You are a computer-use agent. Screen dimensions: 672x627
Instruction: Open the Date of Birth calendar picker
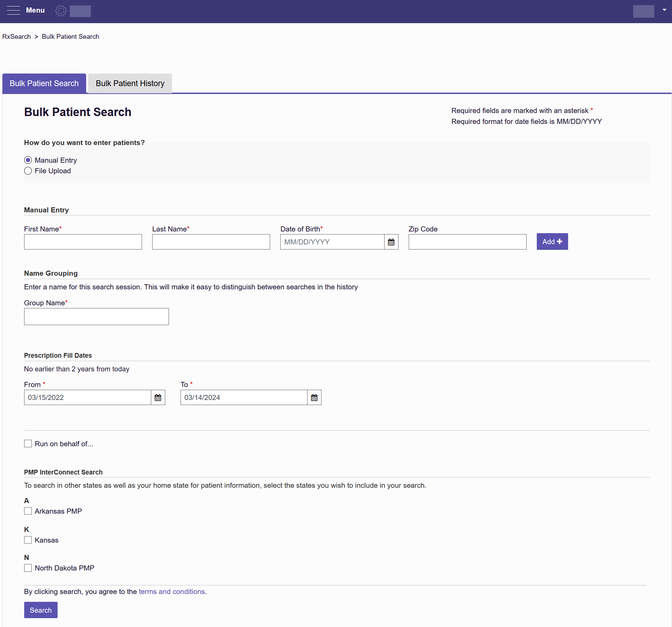pos(391,242)
